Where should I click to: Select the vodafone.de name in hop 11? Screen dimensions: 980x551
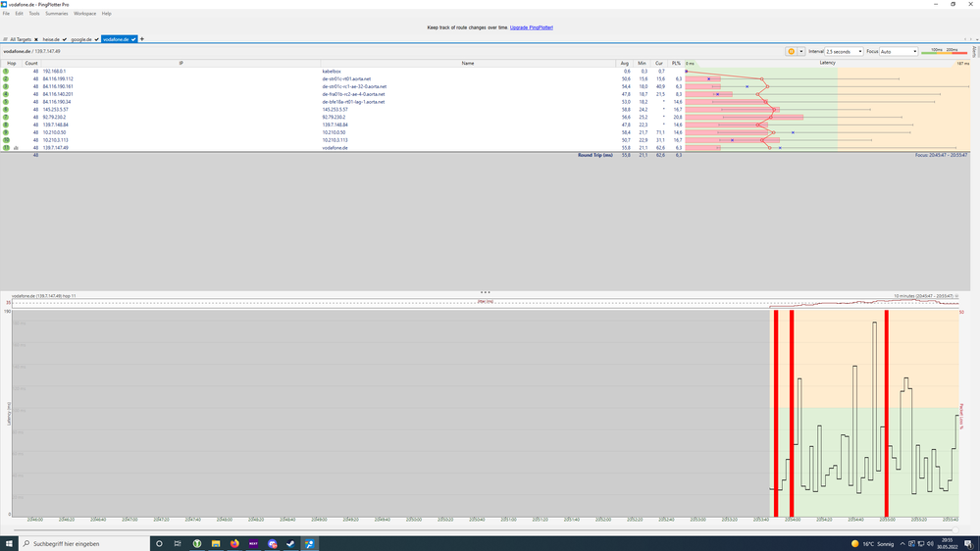(x=335, y=148)
